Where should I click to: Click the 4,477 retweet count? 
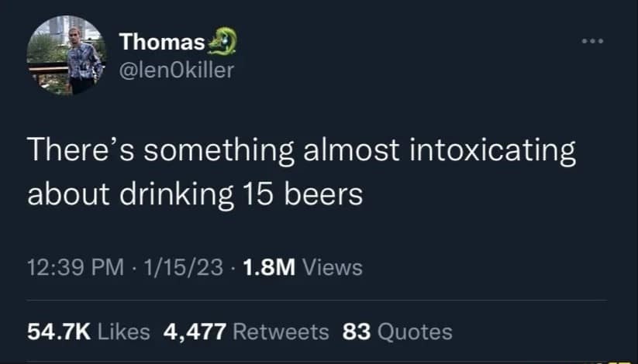195,331
